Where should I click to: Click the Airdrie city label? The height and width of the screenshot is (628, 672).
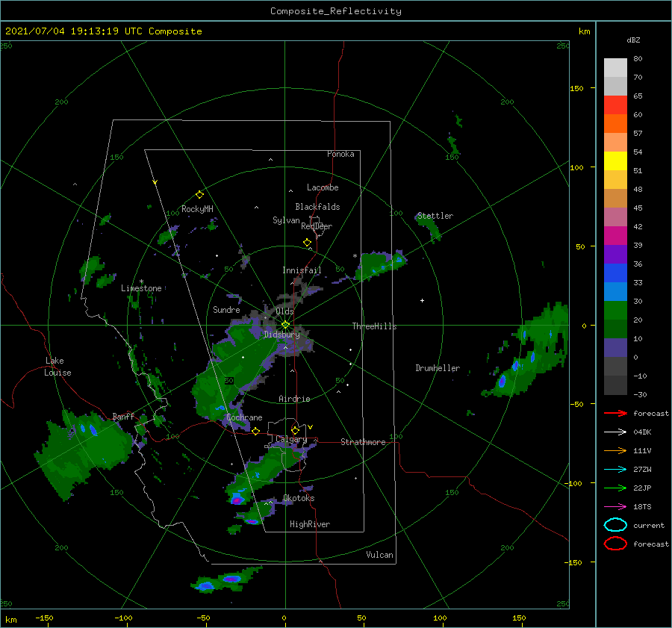coord(294,399)
